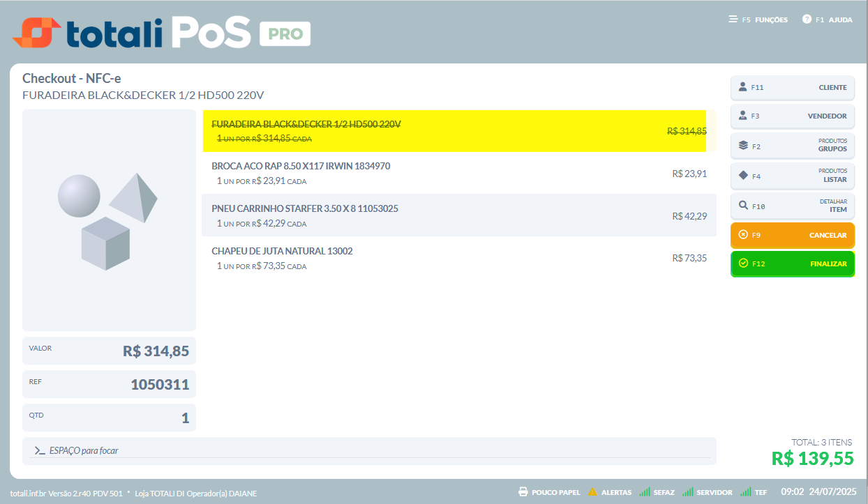
Task: Open the F5 Funções hamburger menu icon
Action: pos(733,20)
